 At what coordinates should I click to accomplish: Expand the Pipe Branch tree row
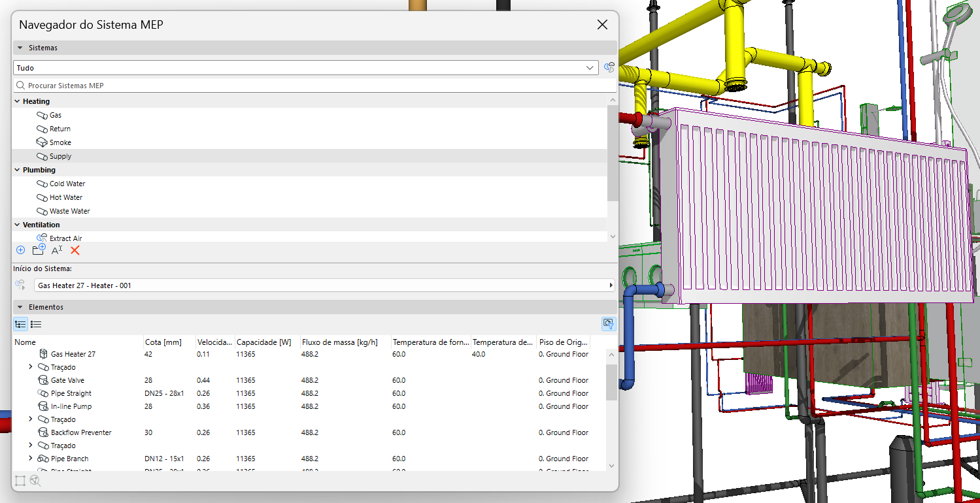click(31, 459)
